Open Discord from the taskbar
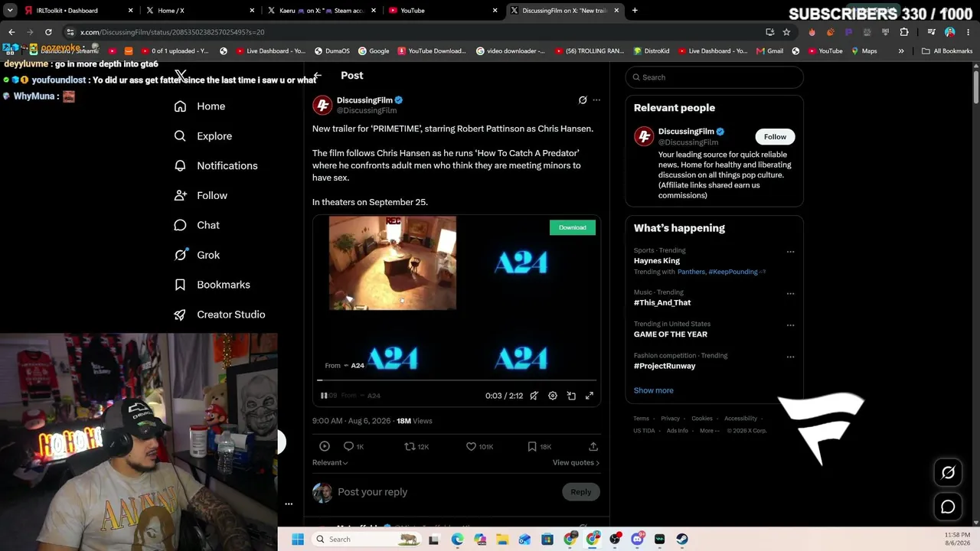The height and width of the screenshot is (551, 980). (637, 540)
